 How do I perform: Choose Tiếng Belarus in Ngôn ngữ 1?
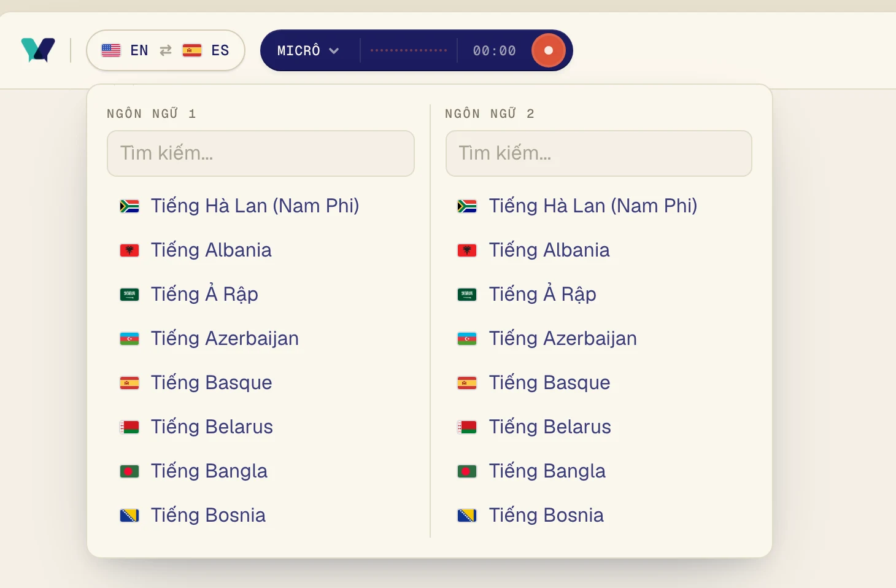(x=261, y=427)
